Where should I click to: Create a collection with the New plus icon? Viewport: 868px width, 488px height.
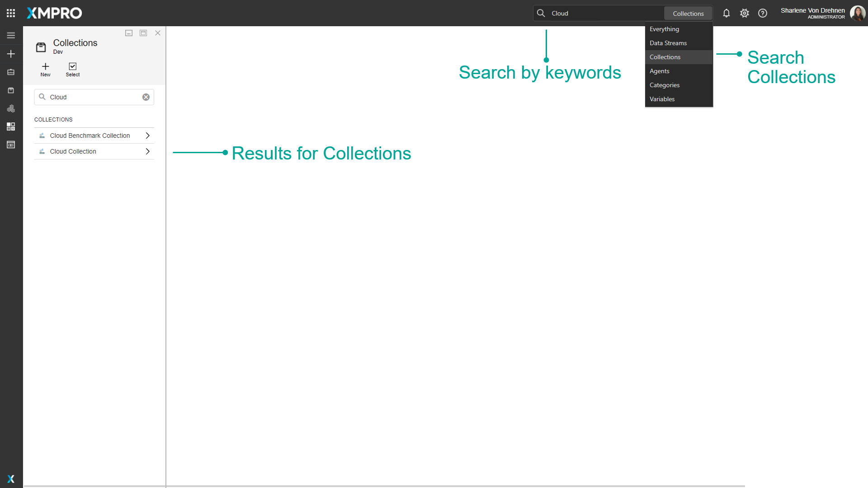click(45, 69)
